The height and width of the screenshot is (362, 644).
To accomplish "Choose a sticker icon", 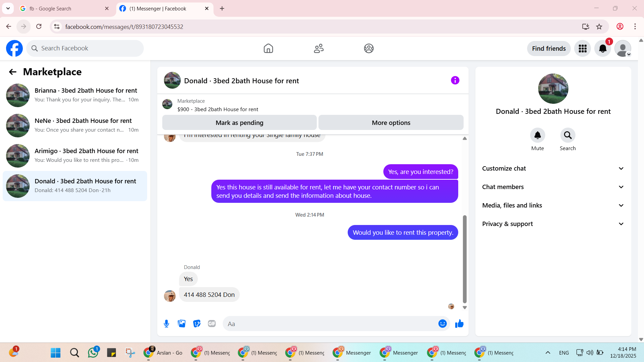I will pyautogui.click(x=197, y=324).
